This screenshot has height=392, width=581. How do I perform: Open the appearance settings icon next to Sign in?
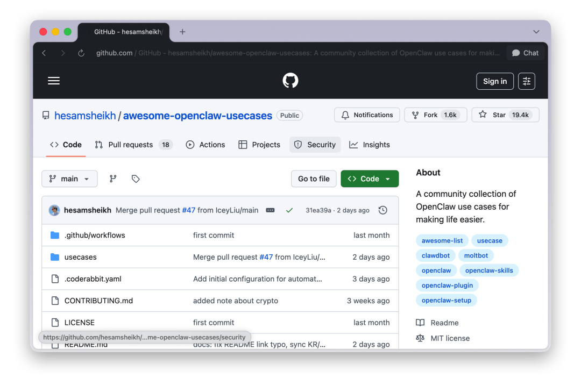click(x=526, y=81)
